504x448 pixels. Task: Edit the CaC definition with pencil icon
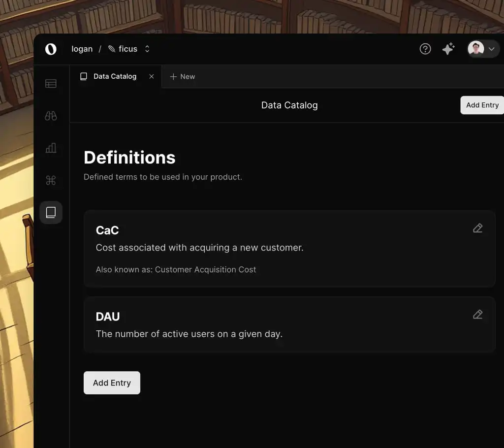pos(477,228)
